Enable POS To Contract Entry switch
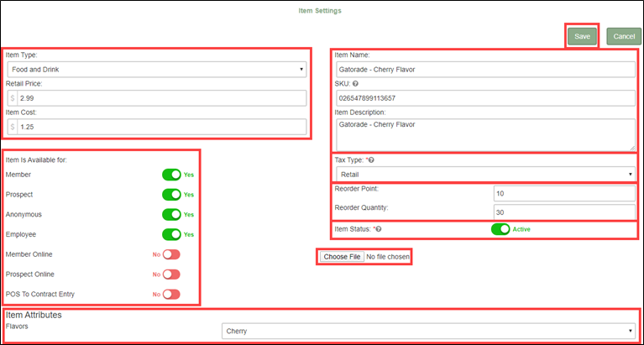This screenshot has width=644, height=345. click(x=171, y=294)
